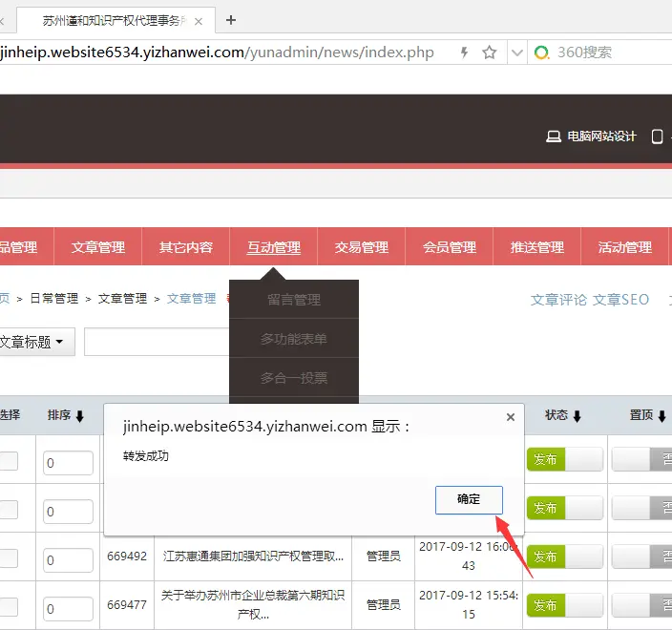Click the 转发成功 message text
Image resolution: width=672 pixels, height=630 pixels.
coord(146,456)
